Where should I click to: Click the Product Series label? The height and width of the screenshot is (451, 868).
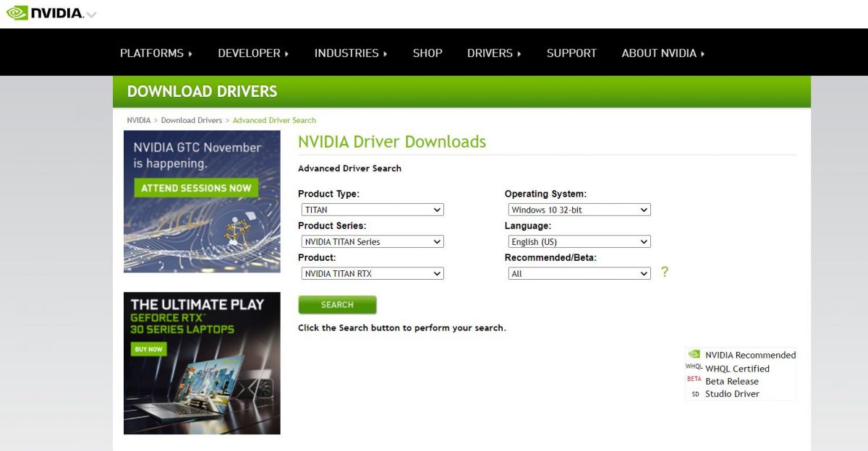332,225
